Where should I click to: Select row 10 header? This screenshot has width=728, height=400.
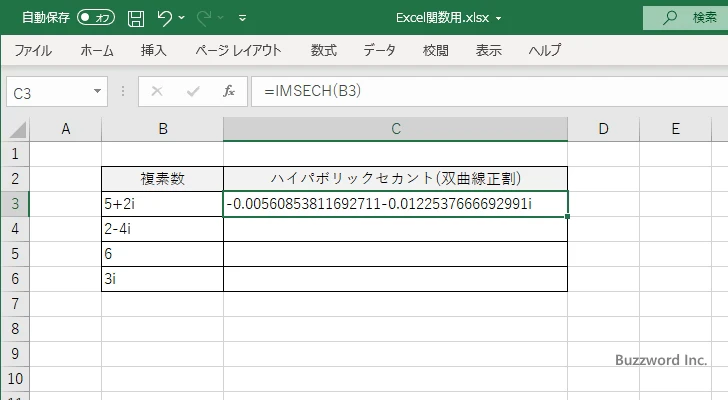[15, 379]
